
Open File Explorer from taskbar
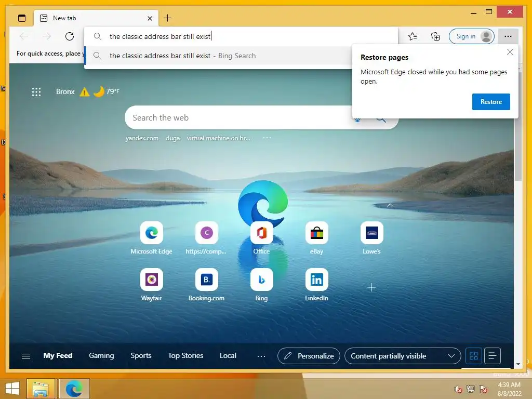coord(41,389)
